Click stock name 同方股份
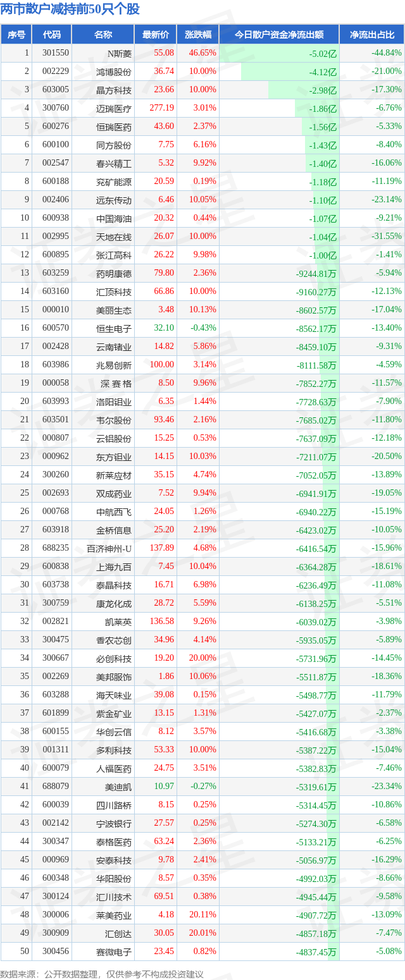 (114, 145)
